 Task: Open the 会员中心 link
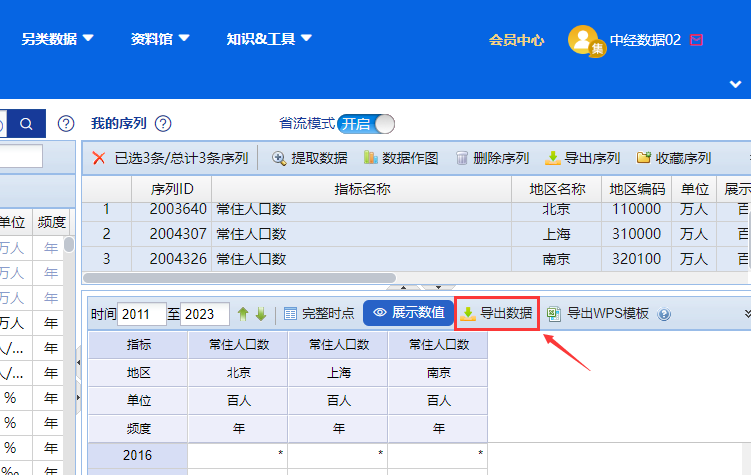[x=516, y=40]
